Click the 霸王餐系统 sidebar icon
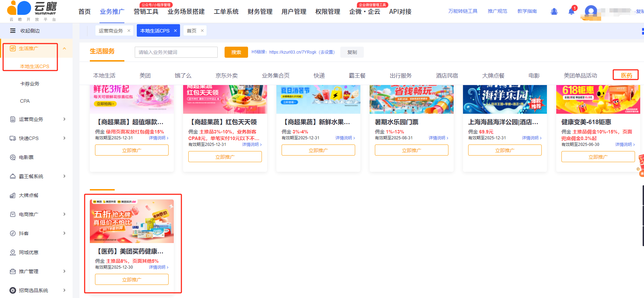 coord(13,176)
